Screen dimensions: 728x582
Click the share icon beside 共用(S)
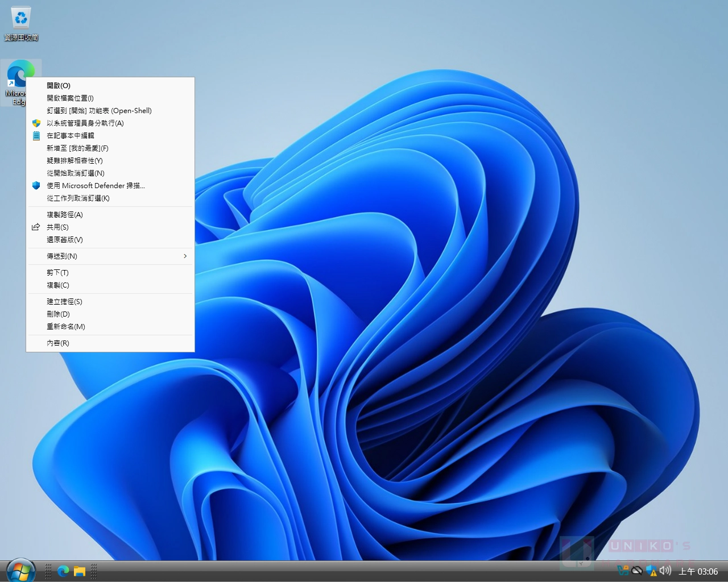[x=36, y=227]
